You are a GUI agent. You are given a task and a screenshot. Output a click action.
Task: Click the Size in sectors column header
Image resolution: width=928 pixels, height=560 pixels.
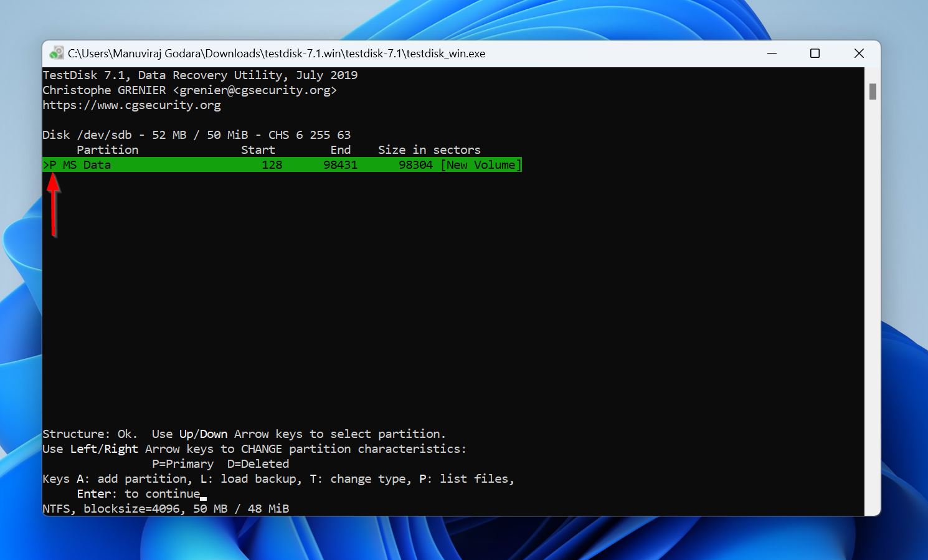[429, 149]
